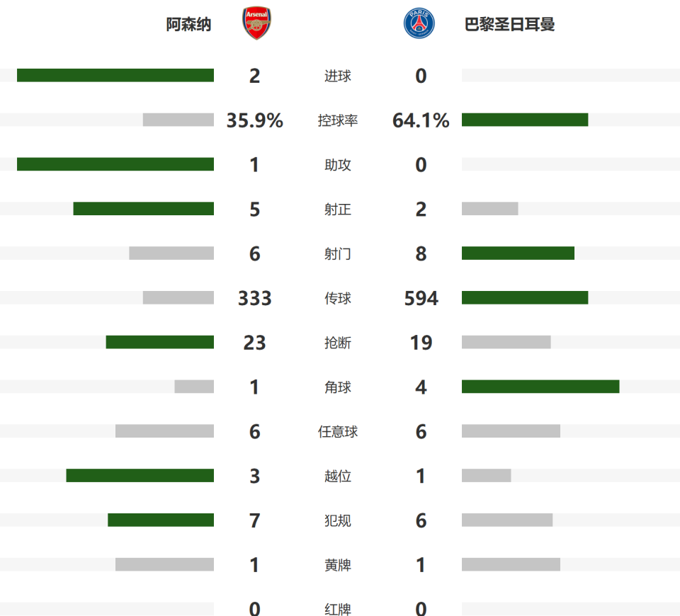Viewport: 680px width, 616px height.
Task: Click Arsenal's green 越位 bar
Action: tap(140, 476)
